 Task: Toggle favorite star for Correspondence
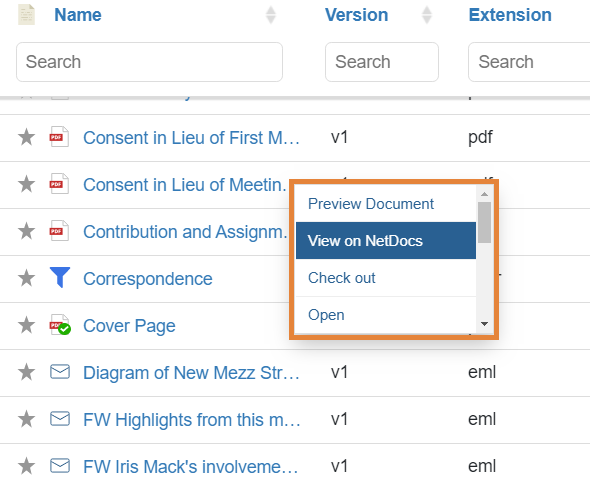(26, 278)
